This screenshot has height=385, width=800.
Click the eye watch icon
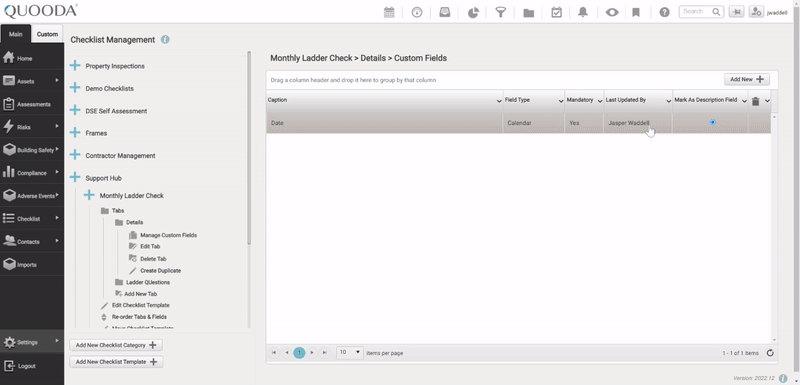612,12
